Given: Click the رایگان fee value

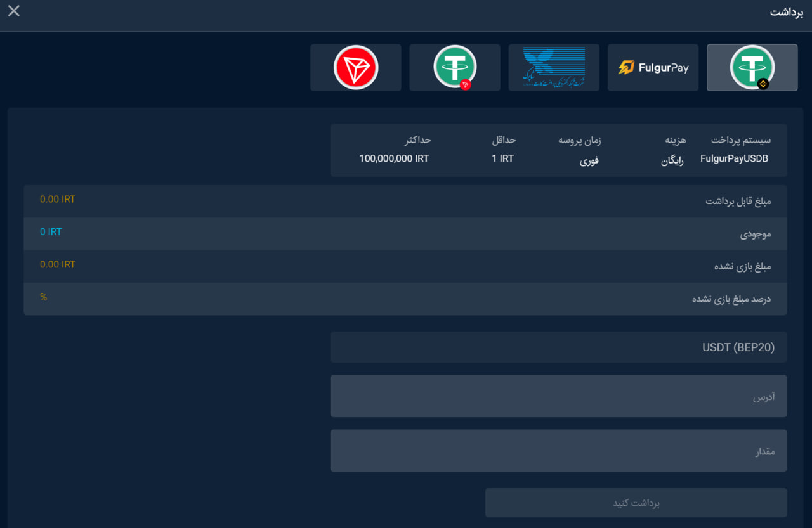Looking at the screenshot, I should point(672,160).
